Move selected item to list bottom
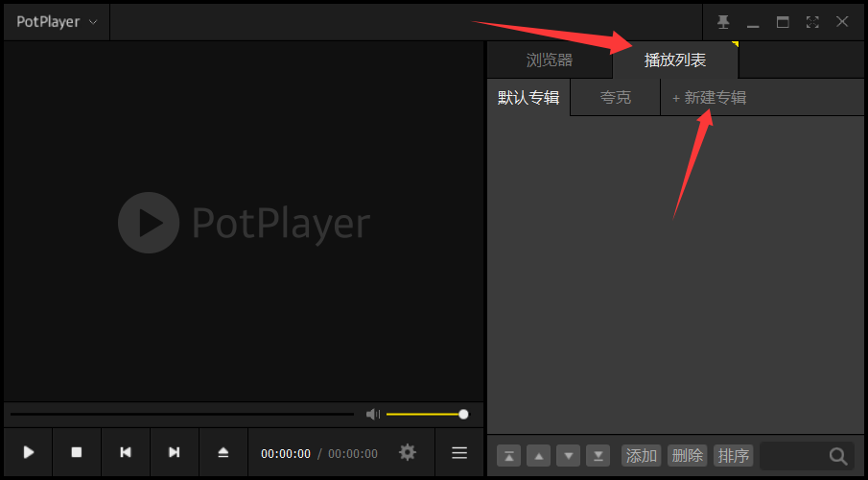The height and width of the screenshot is (480, 868). pos(598,456)
